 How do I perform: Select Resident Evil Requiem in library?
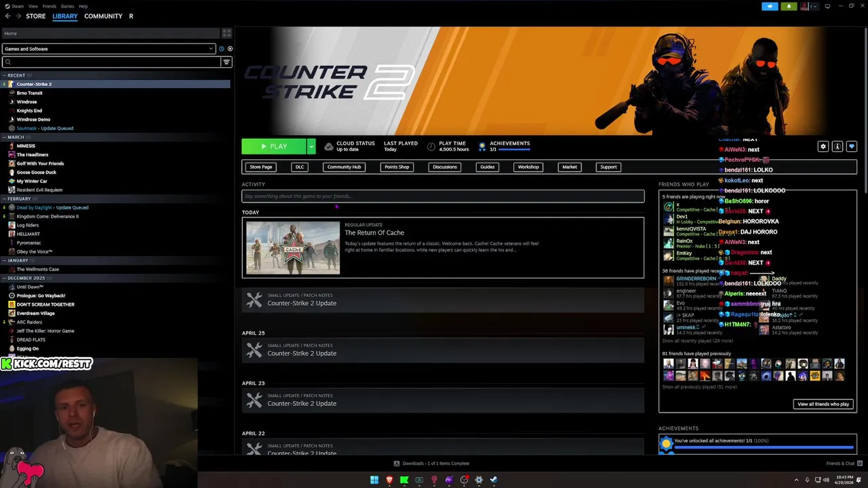pyautogui.click(x=39, y=190)
